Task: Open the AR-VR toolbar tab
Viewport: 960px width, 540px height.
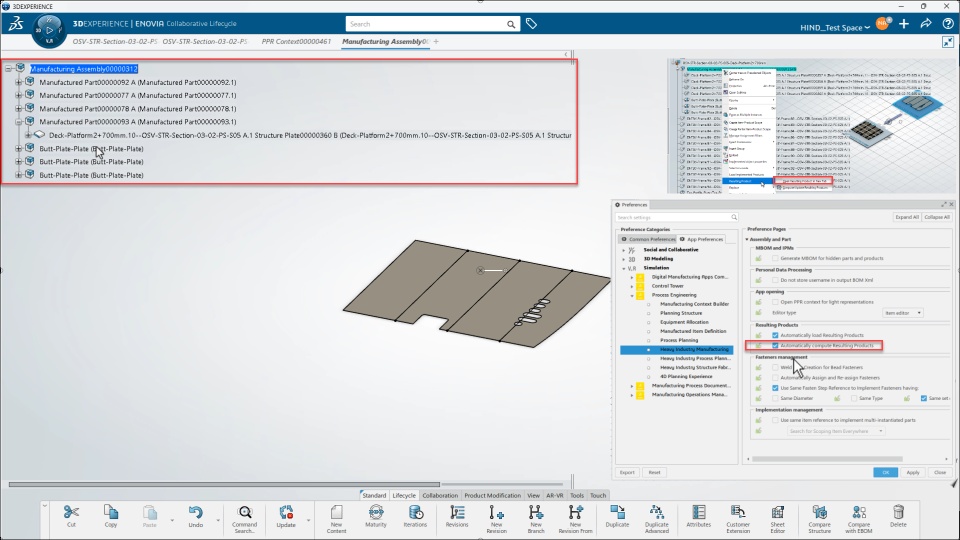Action: tap(555, 495)
